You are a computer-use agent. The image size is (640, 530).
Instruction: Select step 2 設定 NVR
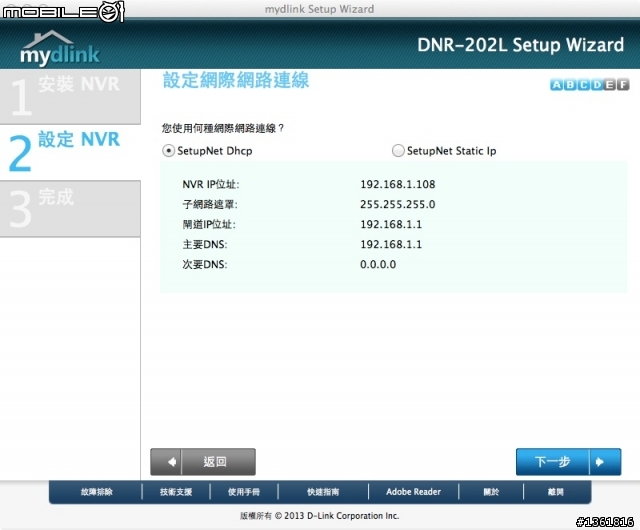coord(70,152)
